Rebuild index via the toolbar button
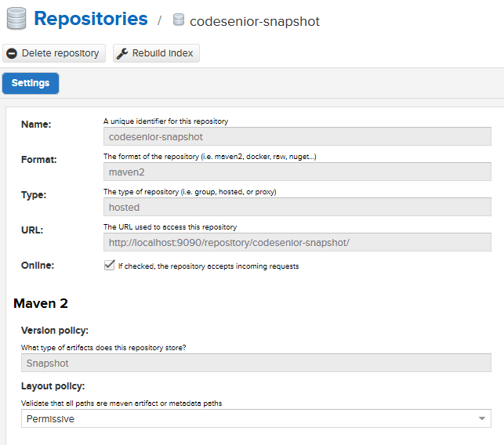 click(156, 53)
